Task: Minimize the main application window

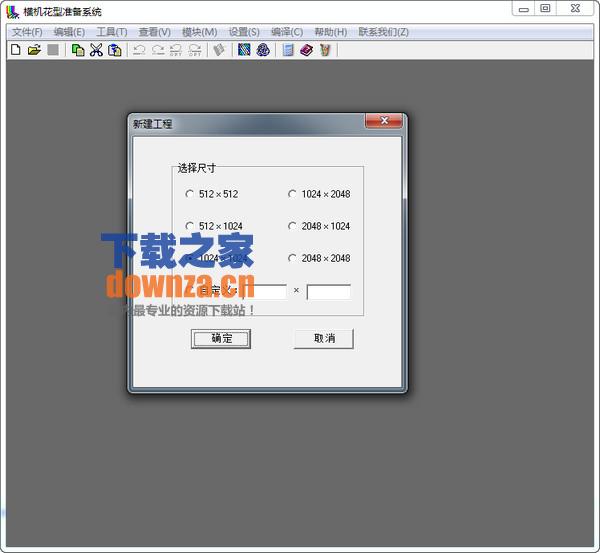Action: click(523, 8)
